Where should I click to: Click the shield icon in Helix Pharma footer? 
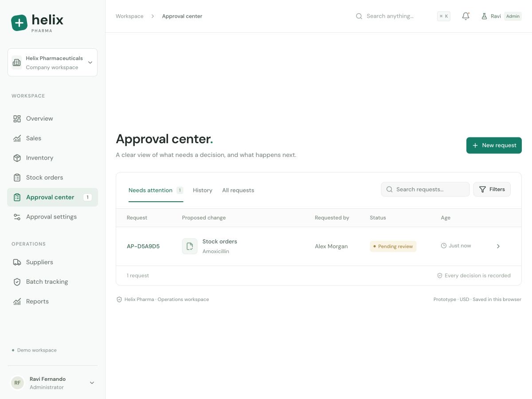click(x=119, y=300)
